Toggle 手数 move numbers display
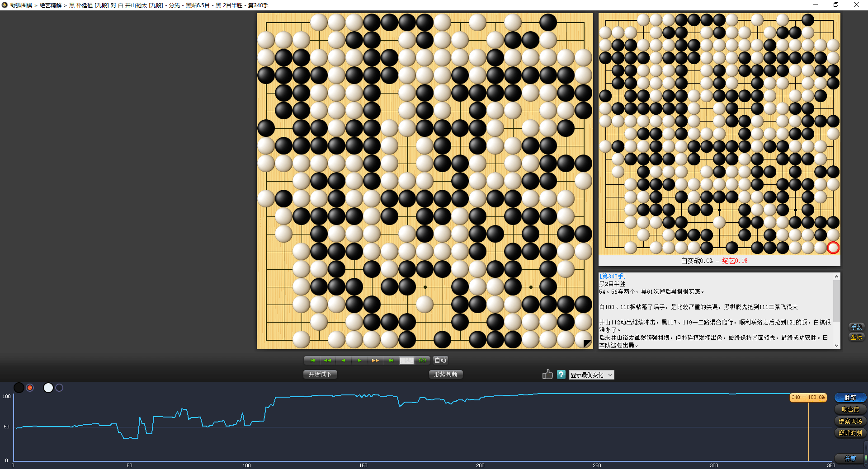The image size is (868, 469). 856,327
